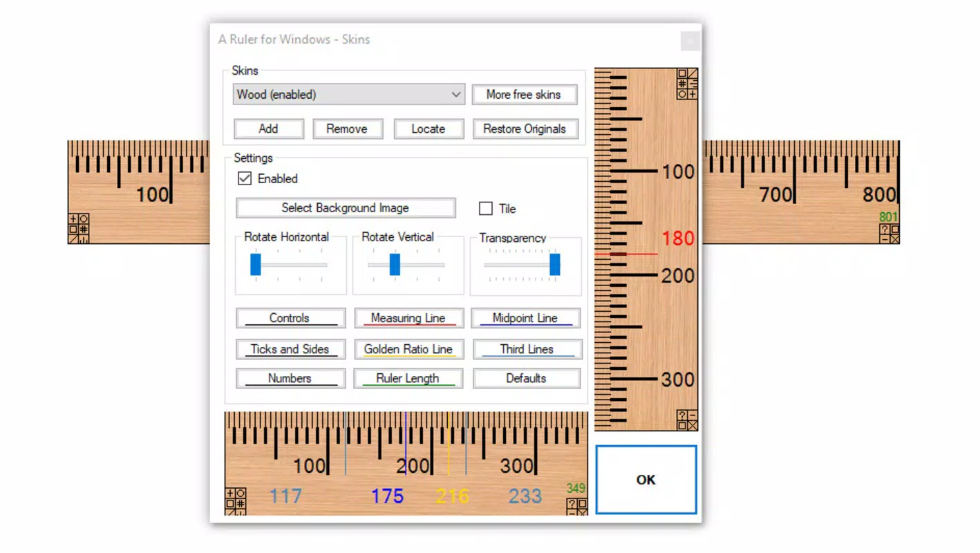Click the question mark icon below the green 349
The height and width of the screenshot is (553, 980).
(572, 503)
